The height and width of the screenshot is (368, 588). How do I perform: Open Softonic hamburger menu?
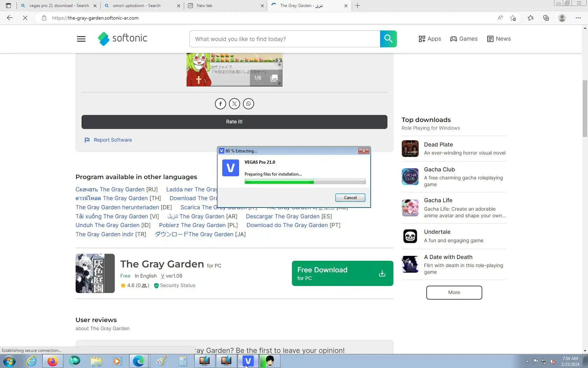(x=81, y=39)
